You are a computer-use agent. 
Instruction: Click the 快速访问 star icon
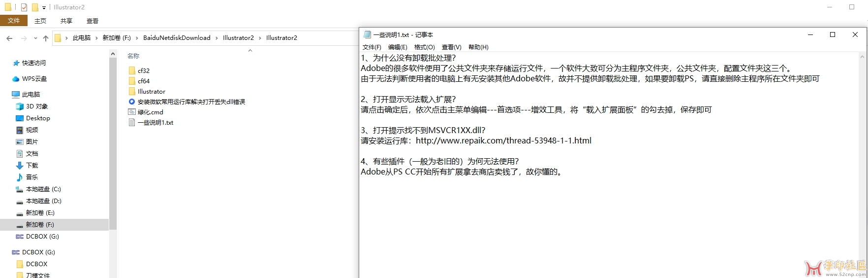point(16,63)
